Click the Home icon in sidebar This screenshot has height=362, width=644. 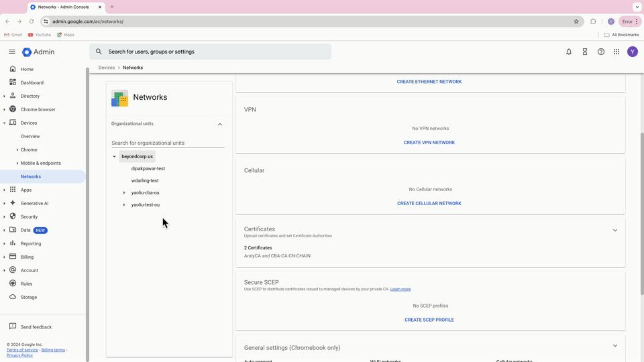pos(13,69)
